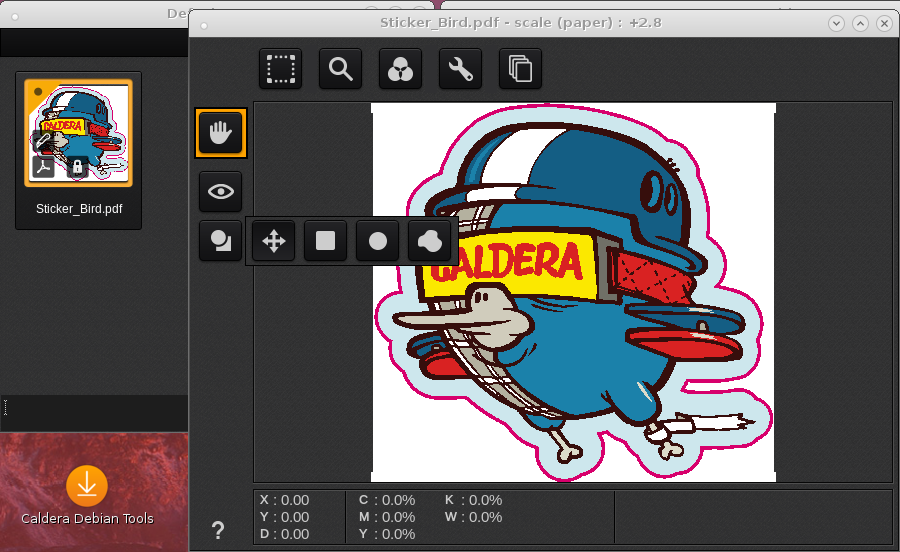Maximize the Sticker_Bird.pdf preview window
900x552 pixels.
click(860, 24)
